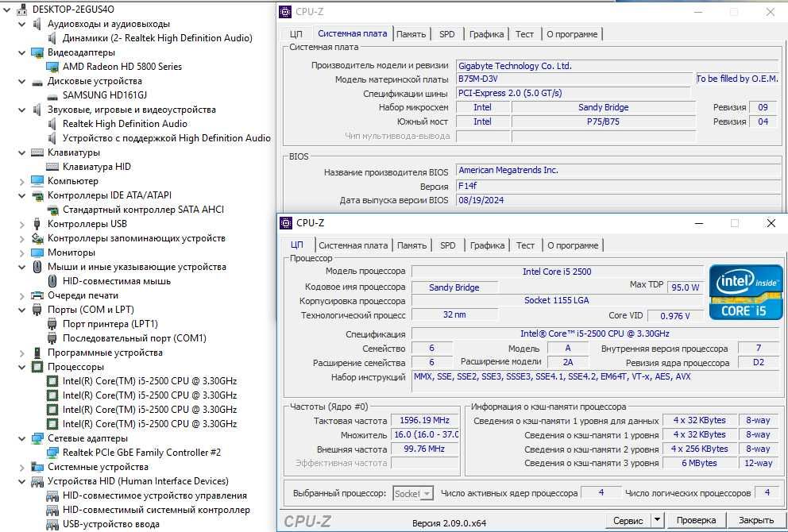This screenshot has height=532, width=788.
Task: Click the Max TDP 95.0 W value
Action: [x=685, y=287]
